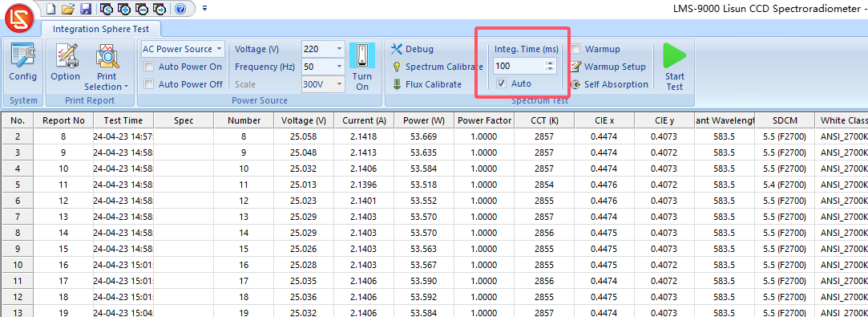Open Warmup Setup
The width and height of the screenshot is (868, 317).
coord(608,67)
